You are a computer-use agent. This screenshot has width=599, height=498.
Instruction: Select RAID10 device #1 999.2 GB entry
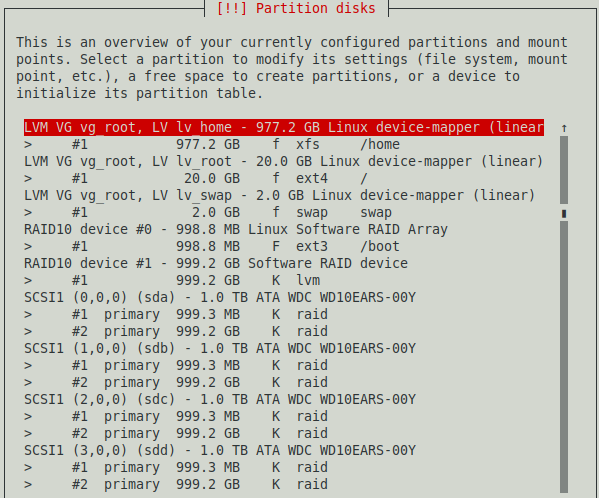pyautogui.click(x=284, y=263)
